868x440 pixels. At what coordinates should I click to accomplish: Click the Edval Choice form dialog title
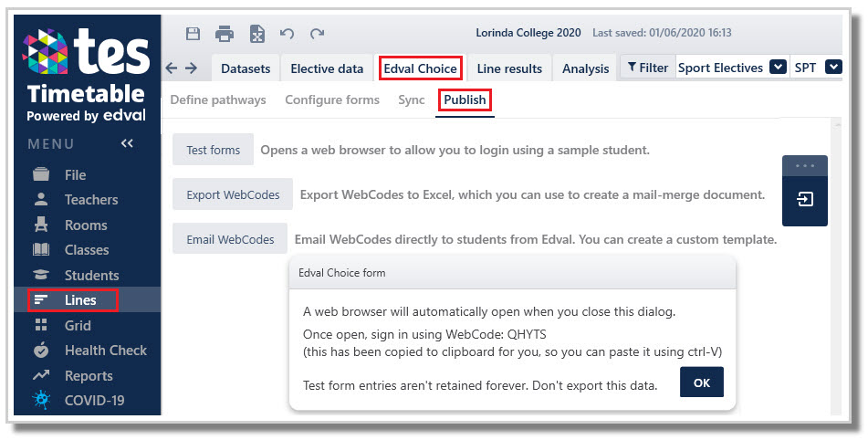pyautogui.click(x=342, y=273)
